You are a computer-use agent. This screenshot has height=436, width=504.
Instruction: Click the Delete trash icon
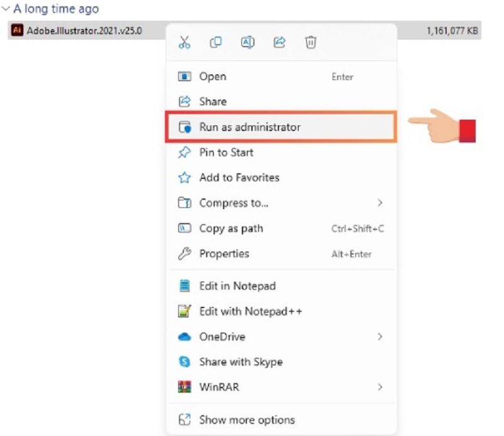click(x=311, y=43)
